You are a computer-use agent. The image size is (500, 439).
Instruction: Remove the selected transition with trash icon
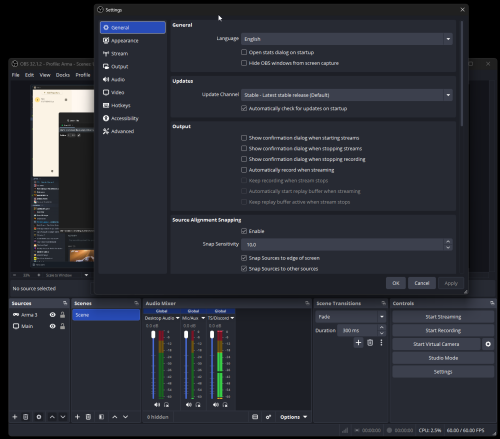pyautogui.click(x=370, y=343)
